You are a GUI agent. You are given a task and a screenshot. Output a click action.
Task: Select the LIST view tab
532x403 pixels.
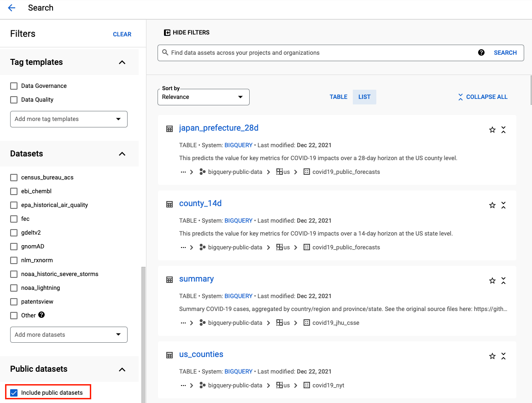point(364,97)
